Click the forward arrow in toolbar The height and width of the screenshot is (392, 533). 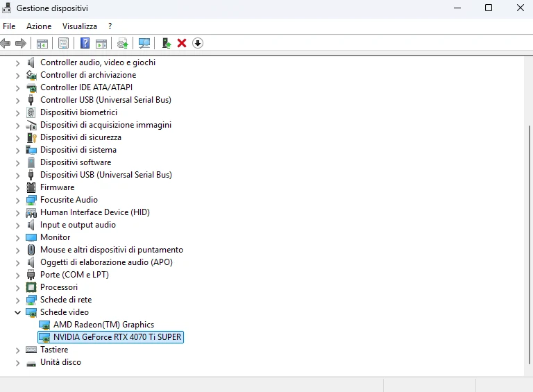coord(21,43)
